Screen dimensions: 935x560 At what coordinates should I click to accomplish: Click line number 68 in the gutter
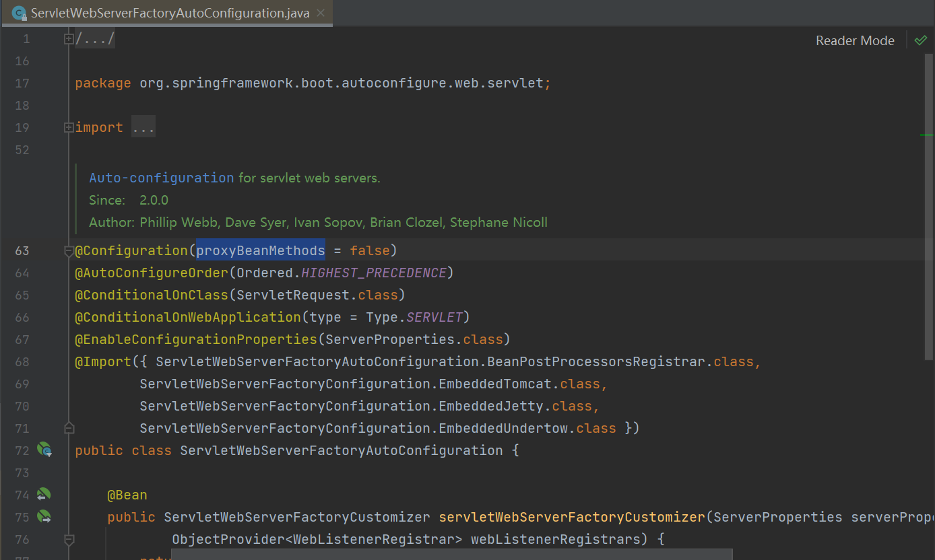22,361
